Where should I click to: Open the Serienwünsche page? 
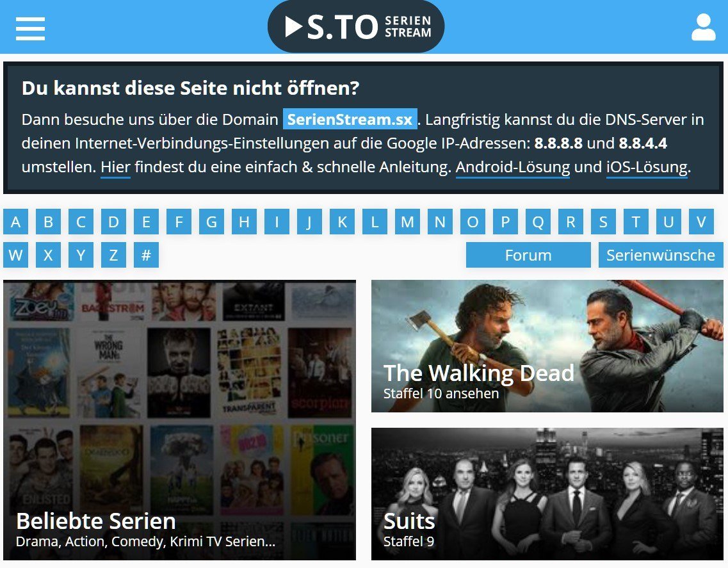661,255
